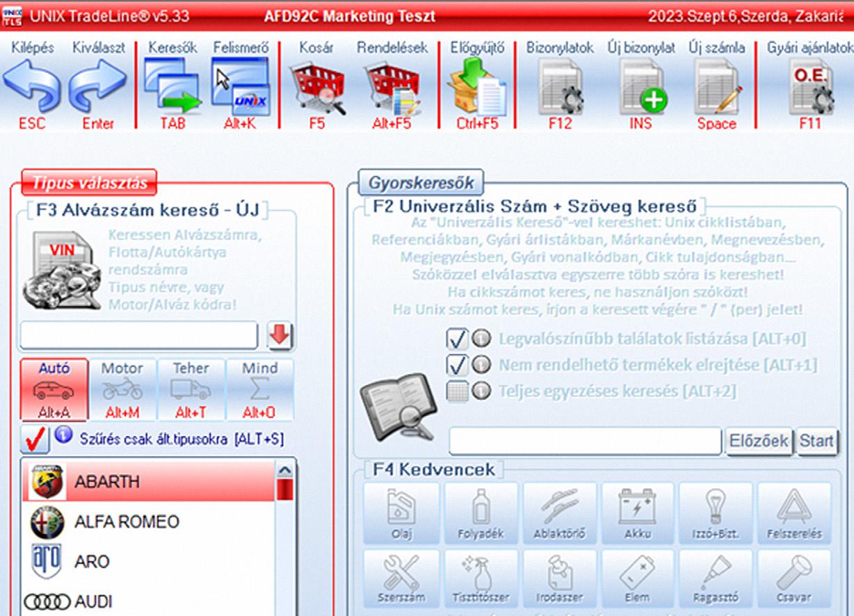This screenshot has height=616, width=854.
Task: Select the Teher truck tab
Action: click(x=191, y=389)
